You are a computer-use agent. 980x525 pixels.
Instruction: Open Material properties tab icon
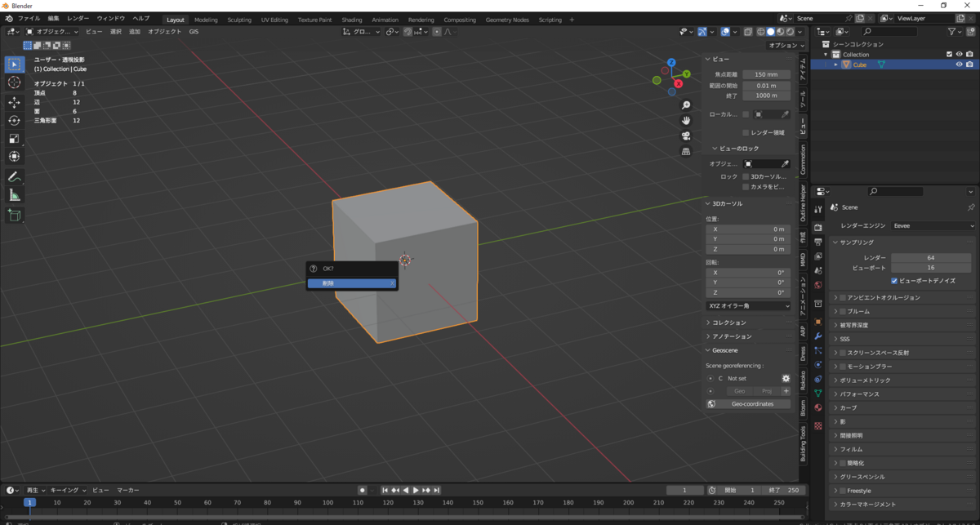pyautogui.click(x=817, y=407)
